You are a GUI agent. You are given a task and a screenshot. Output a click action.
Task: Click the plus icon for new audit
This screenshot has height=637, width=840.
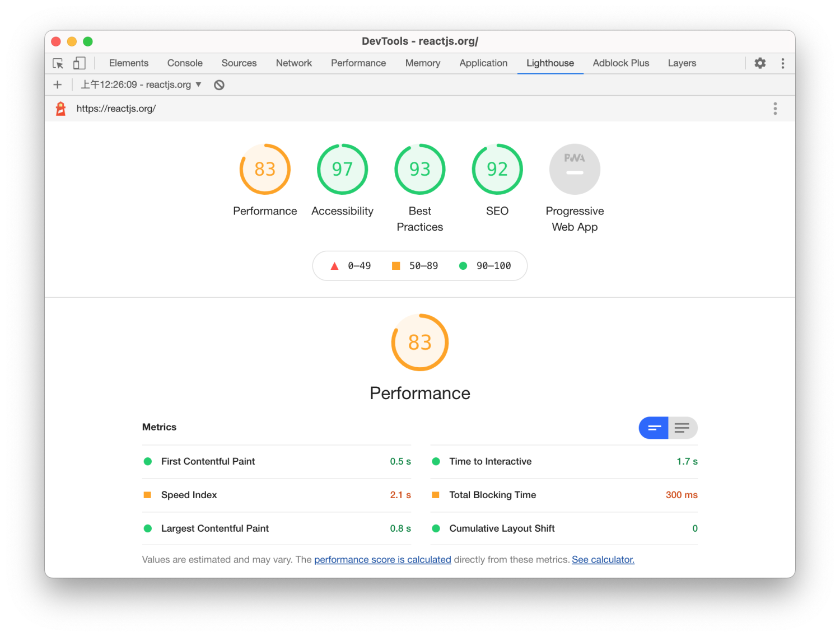[x=57, y=85]
